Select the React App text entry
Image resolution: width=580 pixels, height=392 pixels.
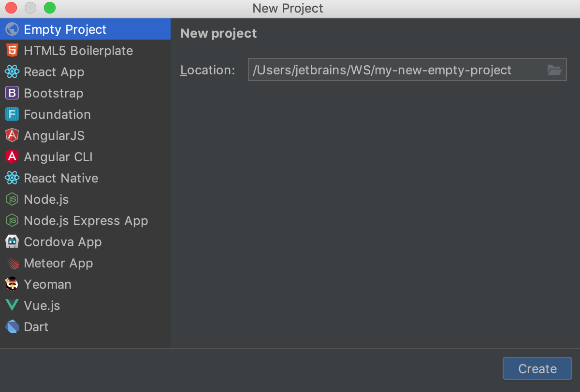pos(54,72)
